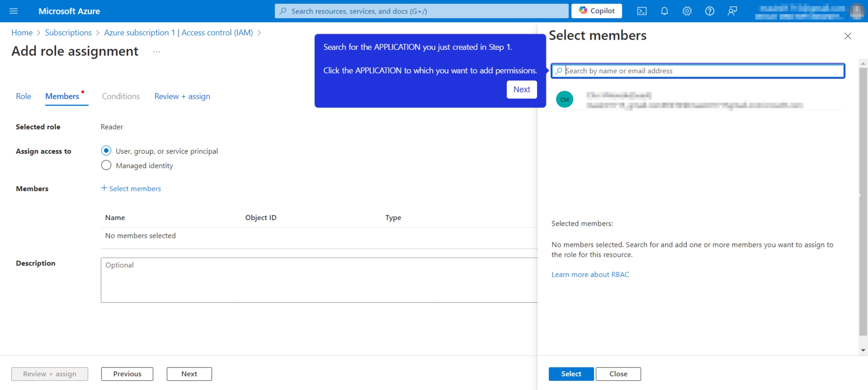Screen dimensions: 868x390
Task: Click Next in the blue tooltip
Action: [x=521, y=90]
